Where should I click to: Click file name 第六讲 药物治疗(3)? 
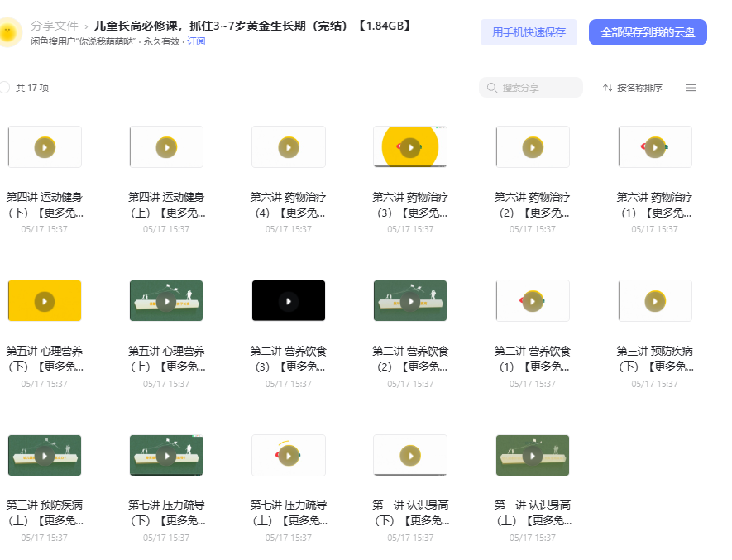point(410,204)
